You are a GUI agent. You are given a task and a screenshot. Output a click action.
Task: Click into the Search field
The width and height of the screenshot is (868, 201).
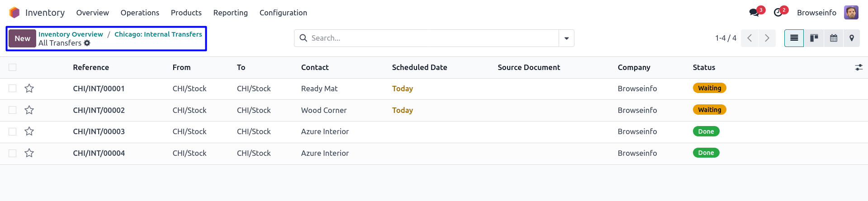430,38
